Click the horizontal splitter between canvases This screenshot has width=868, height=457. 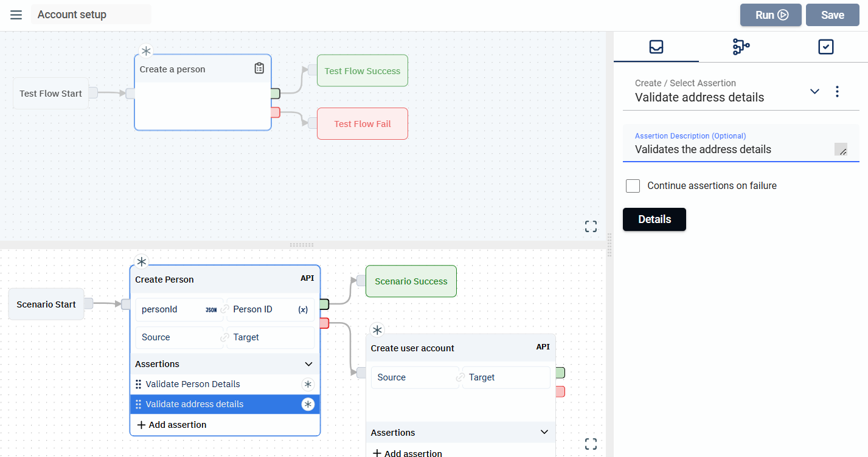coord(302,245)
